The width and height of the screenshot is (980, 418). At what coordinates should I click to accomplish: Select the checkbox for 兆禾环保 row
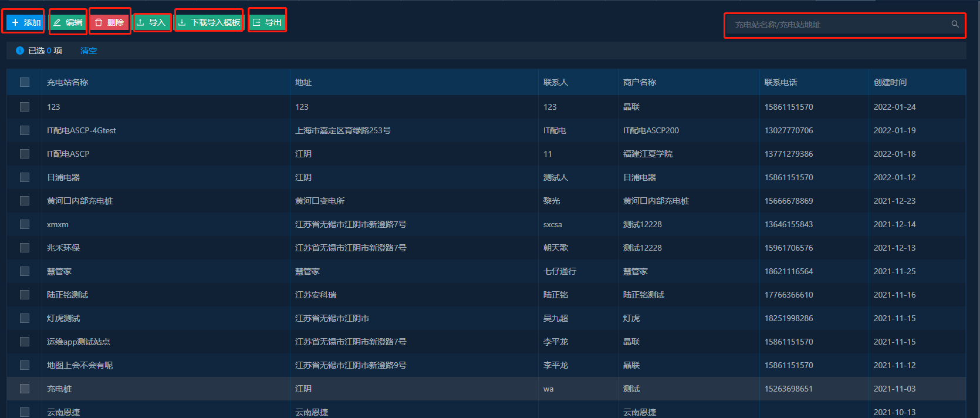point(25,248)
